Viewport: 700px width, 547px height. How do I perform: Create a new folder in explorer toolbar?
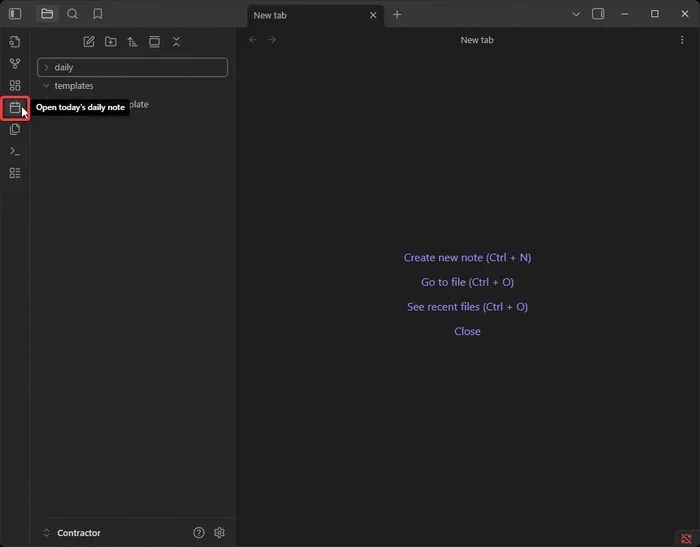[111, 42]
